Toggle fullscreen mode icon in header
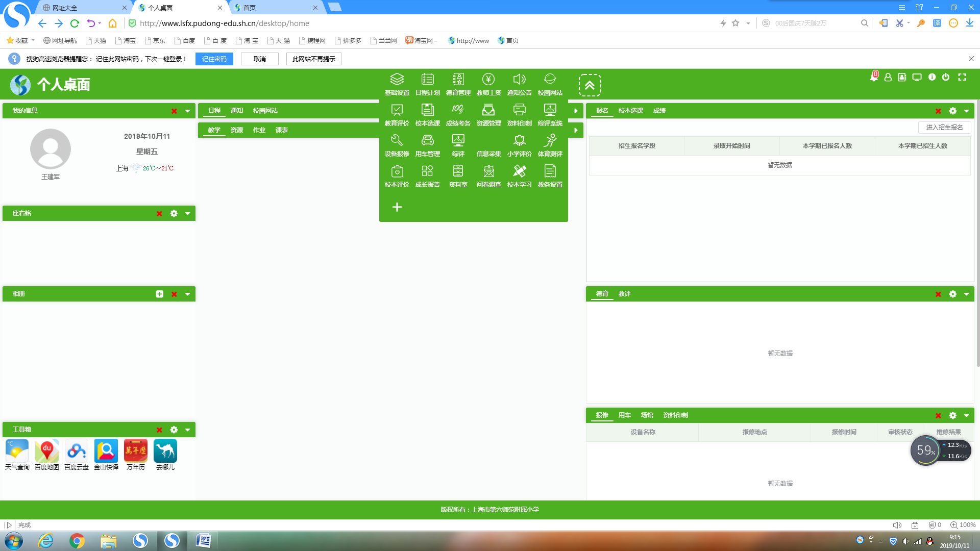 click(x=962, y=77)
